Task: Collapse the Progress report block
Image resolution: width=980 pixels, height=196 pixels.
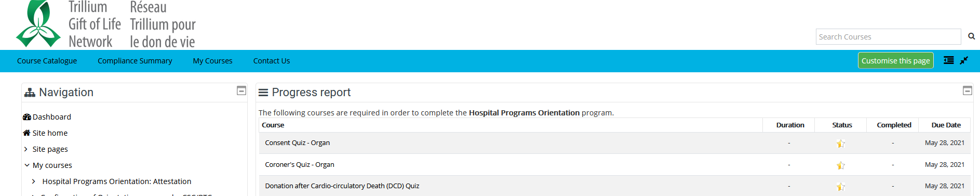Action: click(x=967, y=90)
